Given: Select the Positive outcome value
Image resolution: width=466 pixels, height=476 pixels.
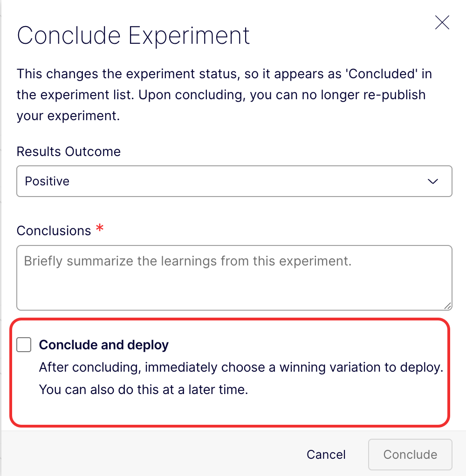Looking at the screenshot, I should (47, 181).
